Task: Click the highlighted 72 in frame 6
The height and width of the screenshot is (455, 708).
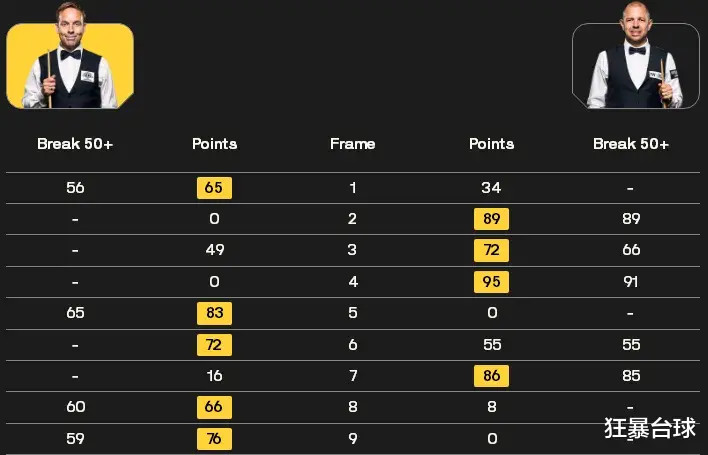Action: [x=214, y=345]
